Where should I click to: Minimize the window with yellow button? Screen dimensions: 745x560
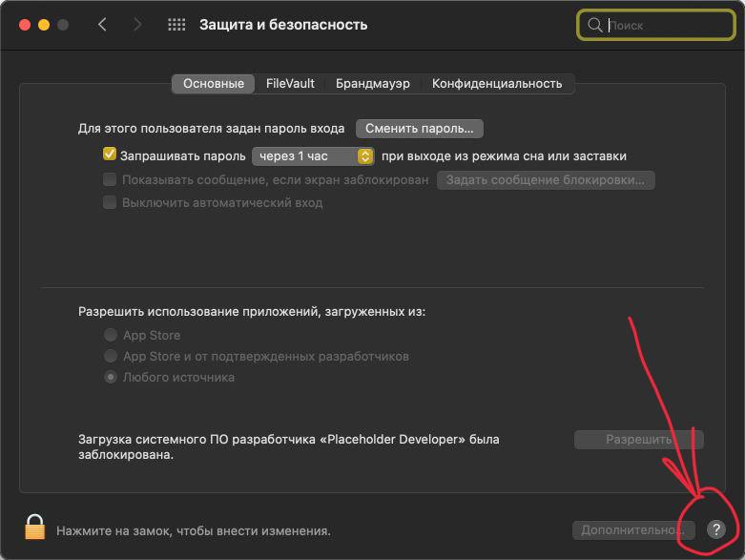pyautogui.click(x=44, y=25)
